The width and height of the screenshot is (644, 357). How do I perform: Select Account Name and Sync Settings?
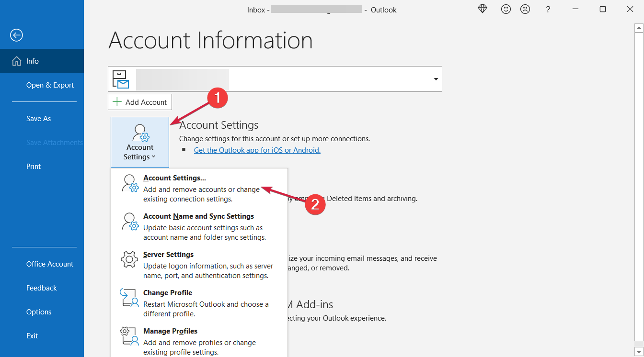click(x=198, y=216)
